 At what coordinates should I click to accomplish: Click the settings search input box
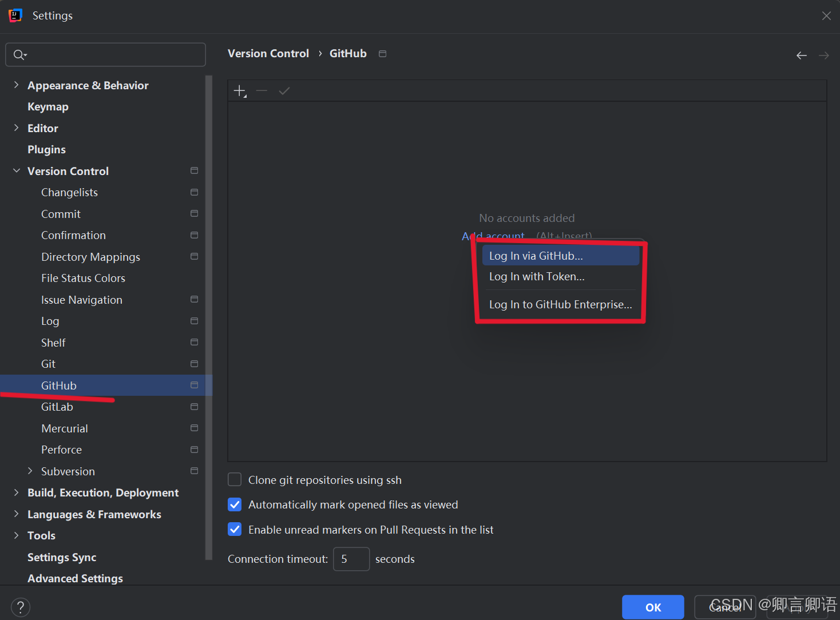106,54
